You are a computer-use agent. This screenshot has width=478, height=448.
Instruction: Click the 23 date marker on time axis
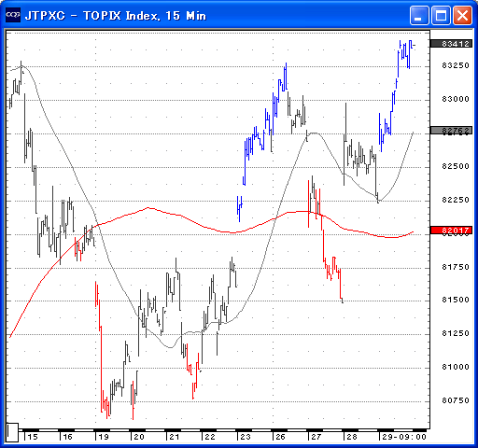click(246, 437)
